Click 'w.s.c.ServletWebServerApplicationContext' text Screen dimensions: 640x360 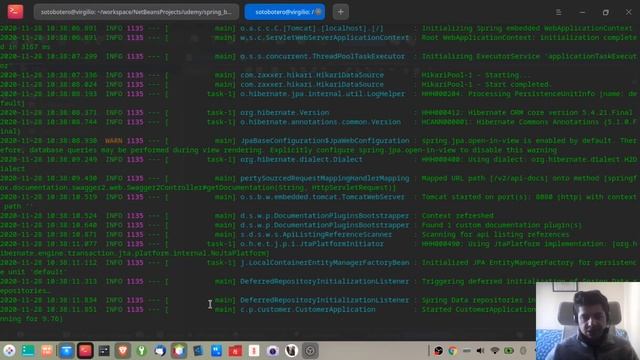pyautogui.click(x=324, y=38)
